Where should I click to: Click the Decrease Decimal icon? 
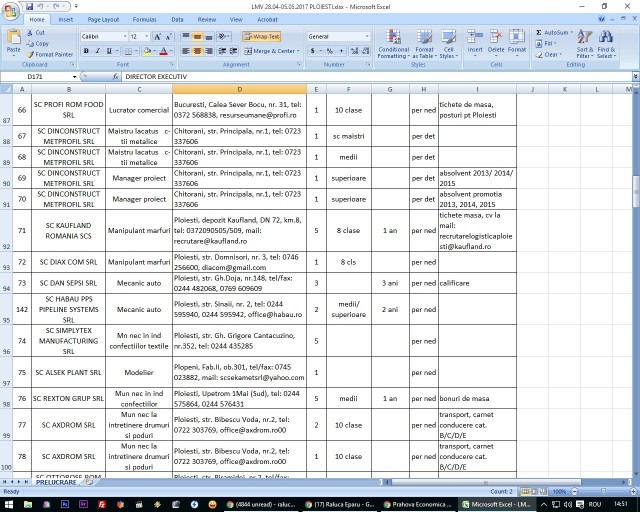tap(366, 51)
